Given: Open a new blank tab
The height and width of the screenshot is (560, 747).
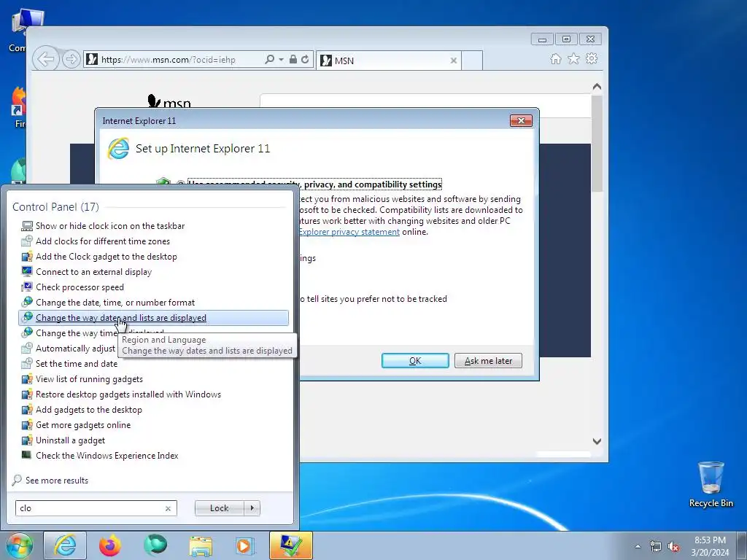Looking at the screenshot, I should (x=472, y=61).
